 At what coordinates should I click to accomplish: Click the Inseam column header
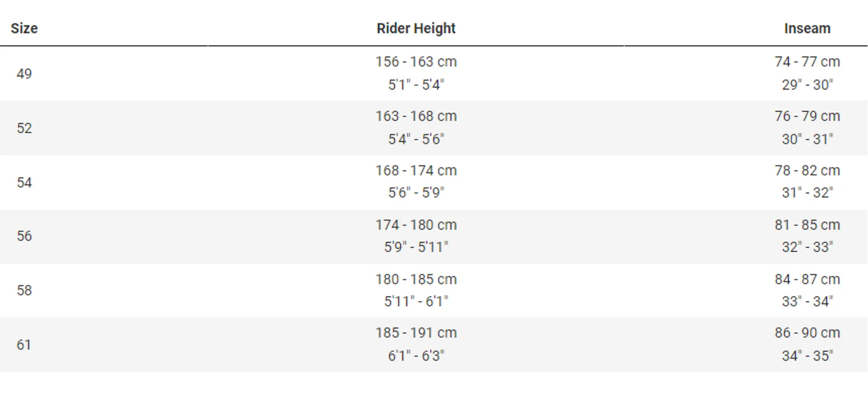point(807,28)
